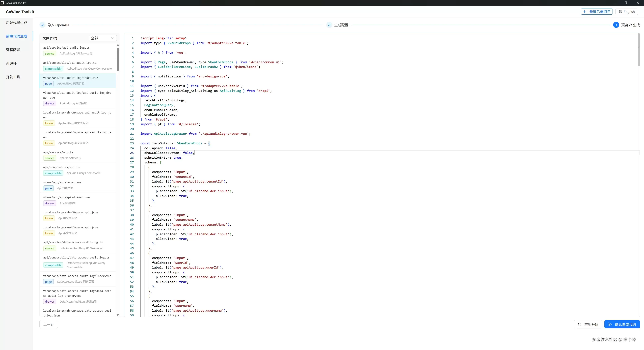The height and width of the screenshot is (350, 644).
Task: Click the send icon in 确认生成代码 button
Action: click(610, 324)
